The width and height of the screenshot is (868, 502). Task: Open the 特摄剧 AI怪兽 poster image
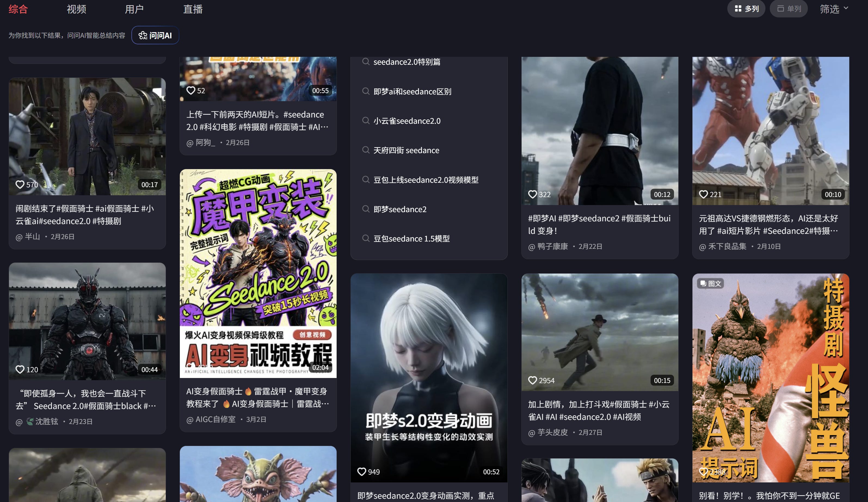coord(771,378)
